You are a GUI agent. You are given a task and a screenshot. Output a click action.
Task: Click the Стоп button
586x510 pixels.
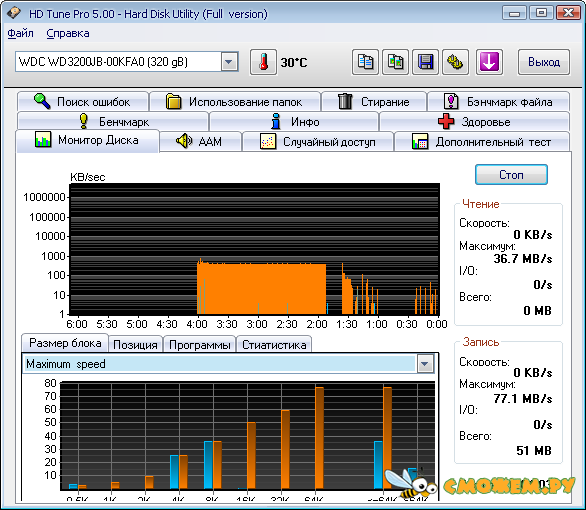point(511,174)
